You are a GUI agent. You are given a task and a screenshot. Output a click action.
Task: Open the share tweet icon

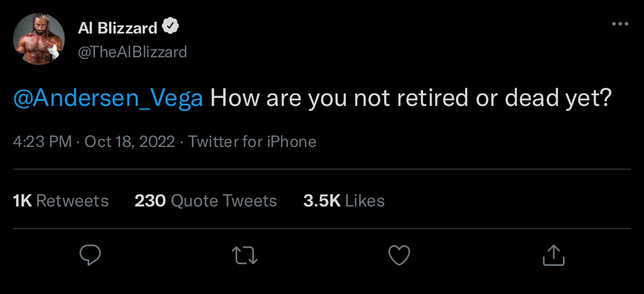(553, 255)
